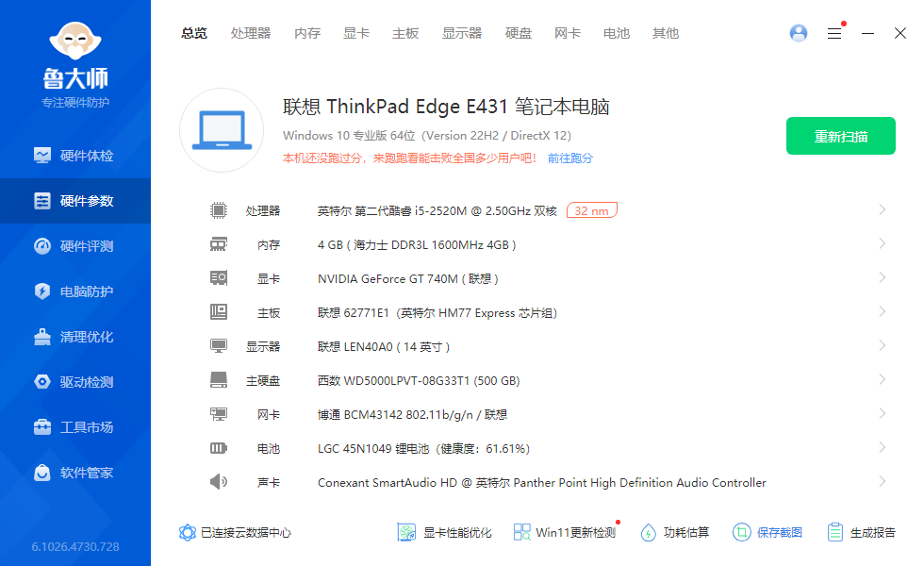The width and height of the screenshot is (924, 566).
Task: Switch to the 其他 tab
Action: point(666,34)
